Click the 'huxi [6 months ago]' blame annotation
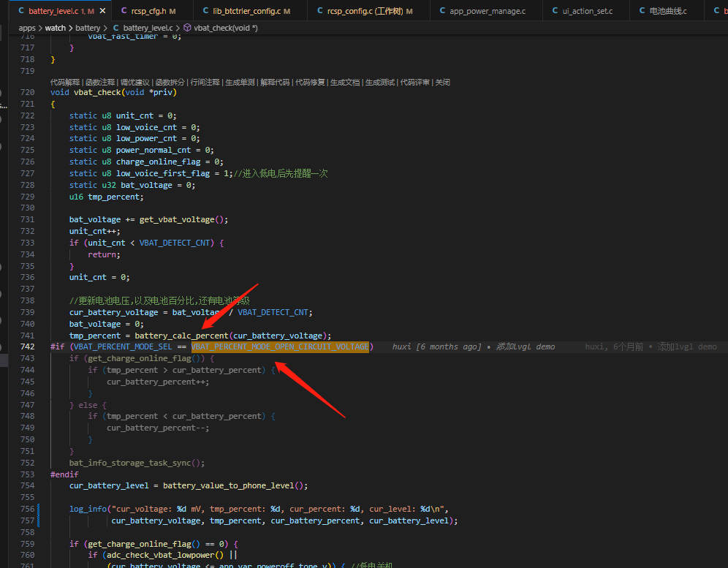 point(436,347)
